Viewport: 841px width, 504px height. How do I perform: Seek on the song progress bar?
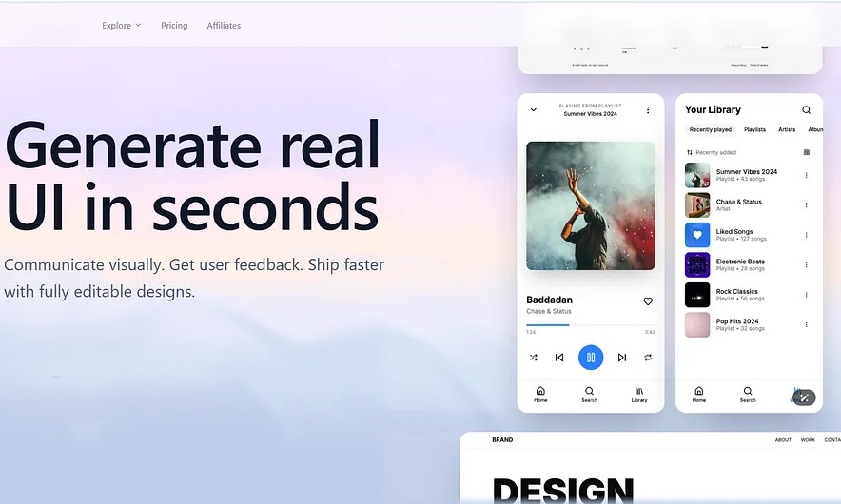[591, 325]
